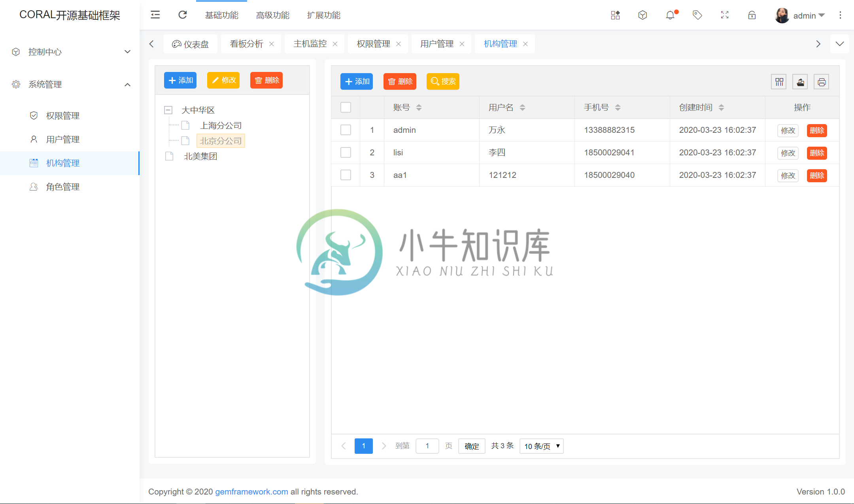Image resolution: width=854 pixels, height=504 pixels.
Task: Sort by 创建时间 column arrows
Action: pos(722,108)
